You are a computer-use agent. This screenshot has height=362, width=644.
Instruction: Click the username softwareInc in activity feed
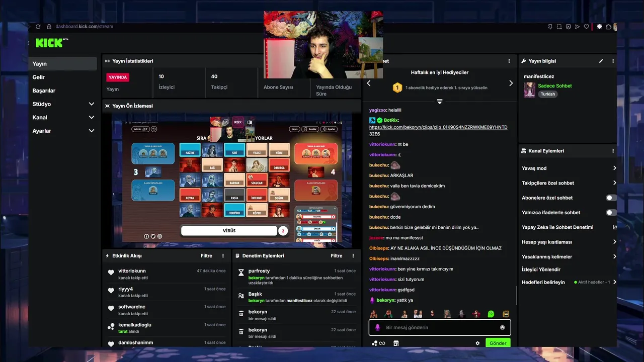point(132,307)
